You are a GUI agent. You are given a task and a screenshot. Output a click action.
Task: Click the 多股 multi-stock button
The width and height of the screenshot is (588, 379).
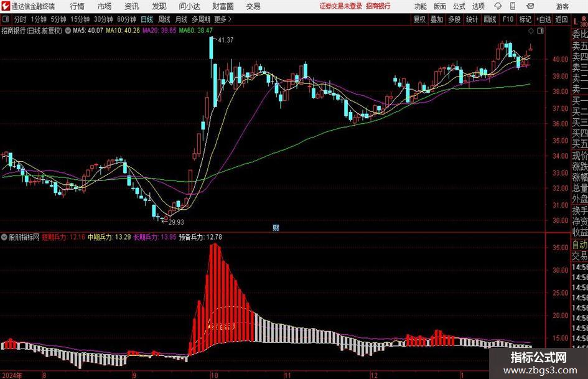coord(454,19)
